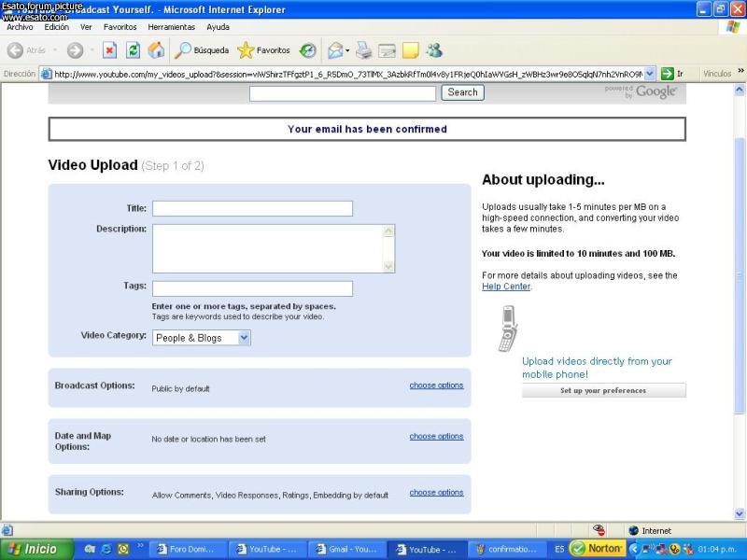Open the Herramientas menu
Image resolution: width=747 pixels, height=560 pixels.
[172, 27]
